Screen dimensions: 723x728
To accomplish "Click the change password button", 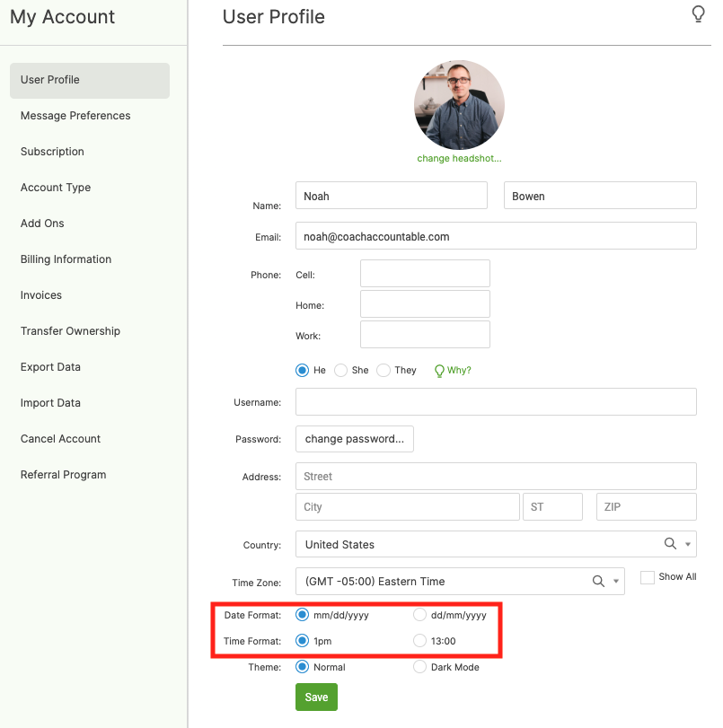I will (x=355, y=439).
